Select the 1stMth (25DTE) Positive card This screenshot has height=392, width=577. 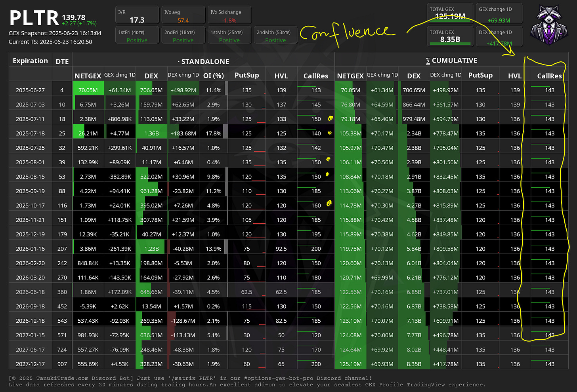[x=229, y=35]
